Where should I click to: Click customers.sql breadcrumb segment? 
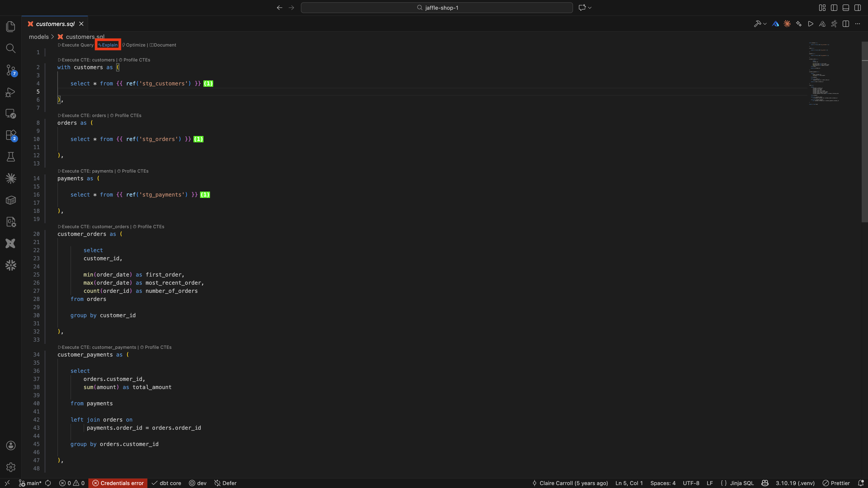pyautogui.click(x=85, y=37)
